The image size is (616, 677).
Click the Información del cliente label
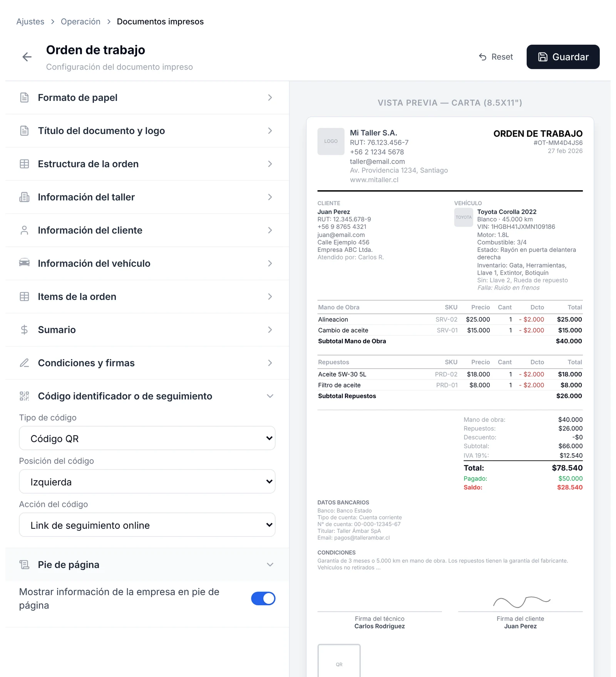pyautogui.click(x=90, y=230)
